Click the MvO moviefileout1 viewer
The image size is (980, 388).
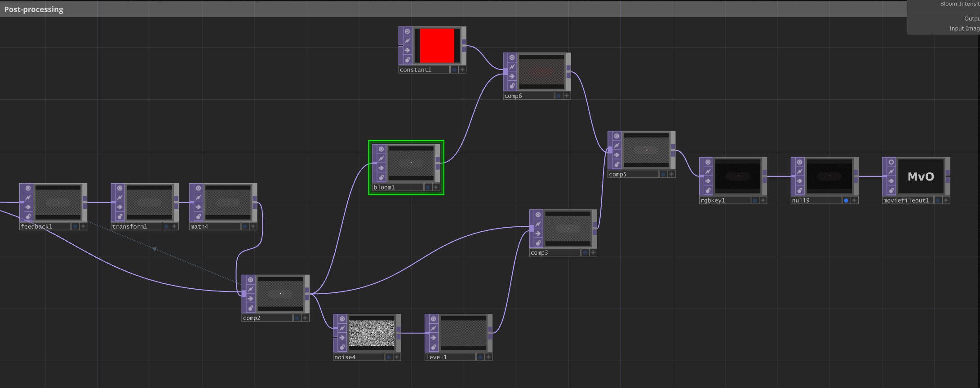921,176
